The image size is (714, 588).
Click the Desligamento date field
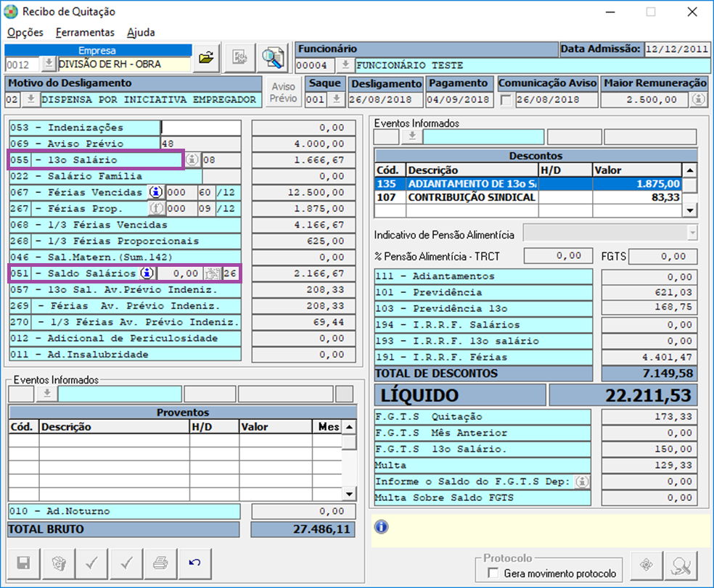[x=386, y=99]
